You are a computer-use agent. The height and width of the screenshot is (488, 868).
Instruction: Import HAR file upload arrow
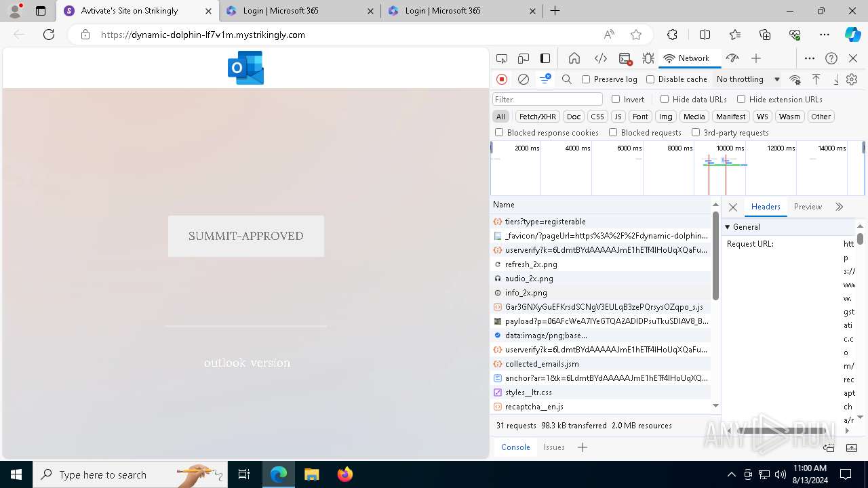[816, 79]
